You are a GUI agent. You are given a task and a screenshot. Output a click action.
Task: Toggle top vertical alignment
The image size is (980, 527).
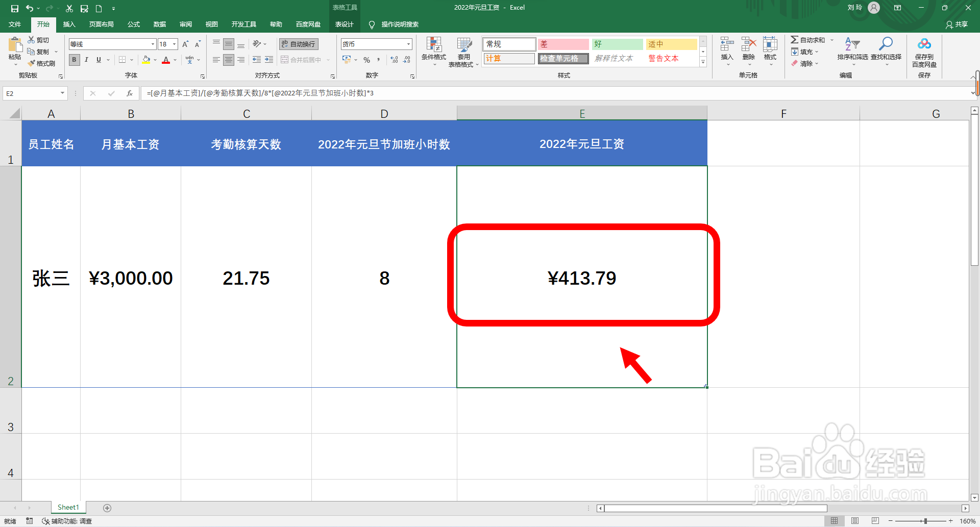tap(216, 44)
